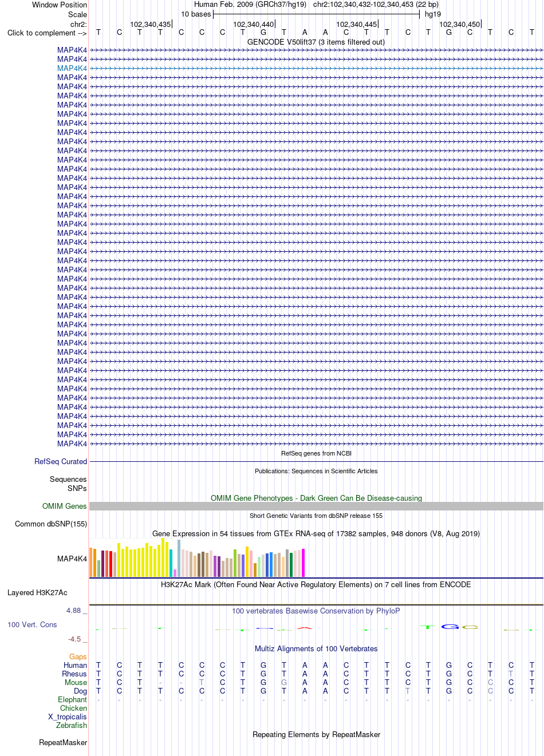This screenshot has height=756, width=544.
Task: Click the 'Common dbSNP(155)' track label
Action: click(51, 524)
